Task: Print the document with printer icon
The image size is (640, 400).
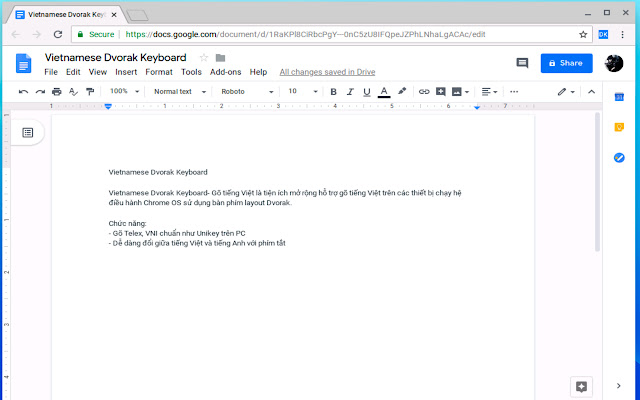Action: point(57,92)
